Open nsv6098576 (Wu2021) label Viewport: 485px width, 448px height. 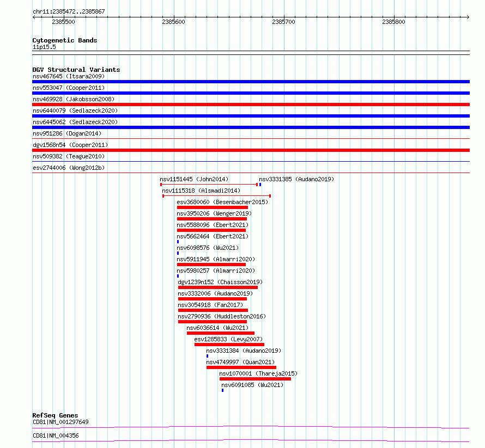tap(208, 248)
